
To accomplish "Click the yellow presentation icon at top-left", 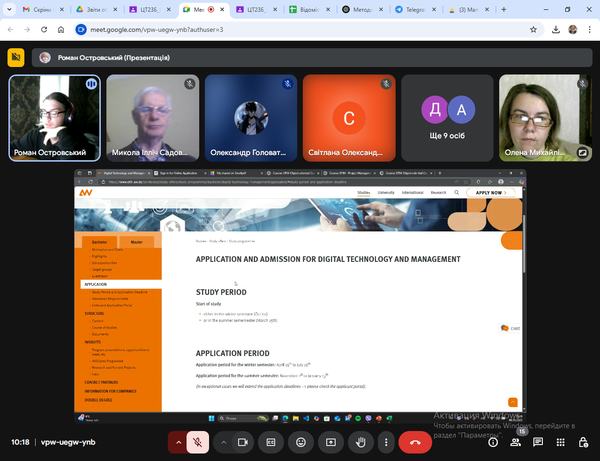I will 16,57.
